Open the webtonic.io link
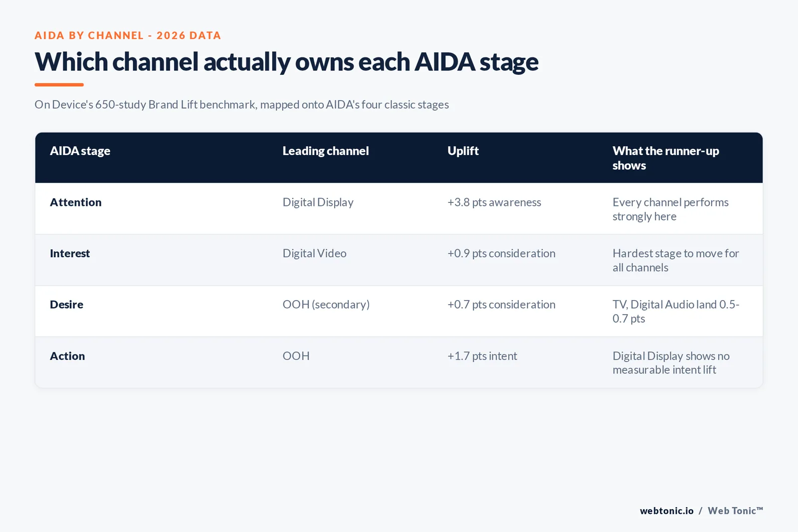 (667, 511)
